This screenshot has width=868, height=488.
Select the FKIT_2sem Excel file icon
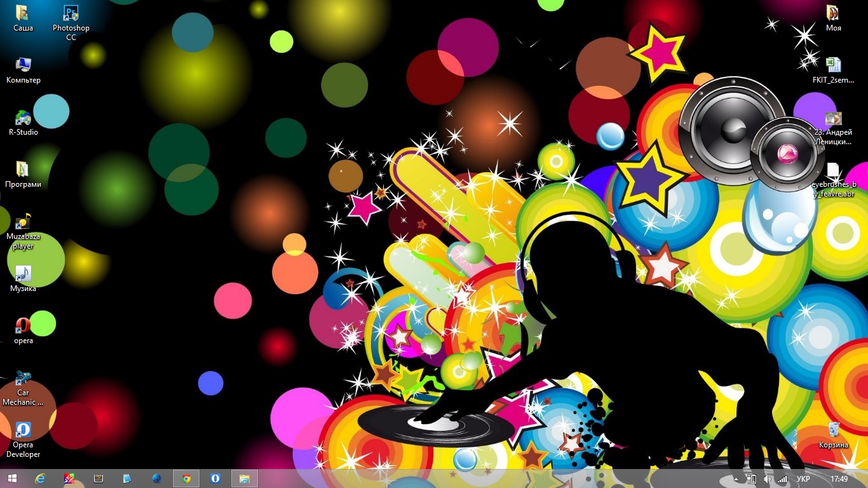(x=833, y=65)
